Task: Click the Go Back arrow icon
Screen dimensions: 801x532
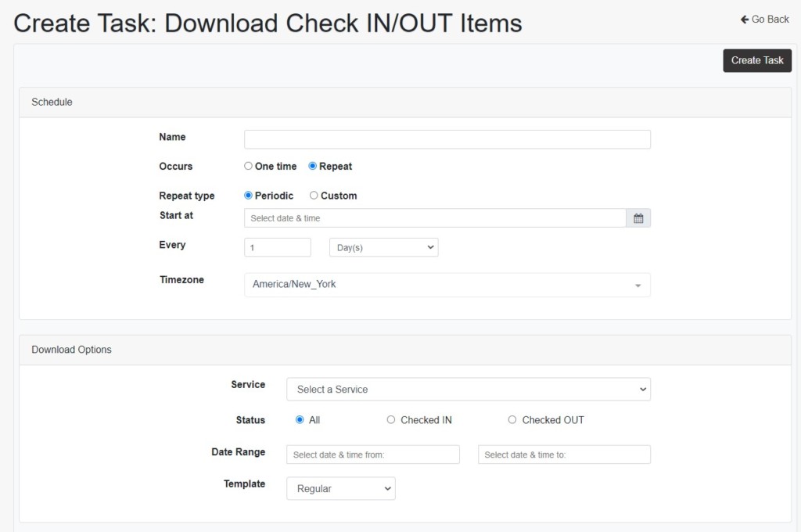Action: pos(743,19)
